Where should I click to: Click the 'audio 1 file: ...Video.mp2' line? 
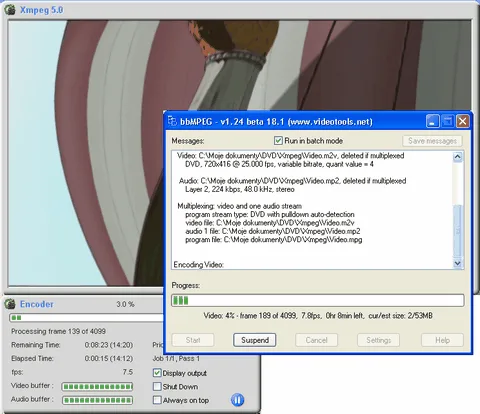coord(273,231)
